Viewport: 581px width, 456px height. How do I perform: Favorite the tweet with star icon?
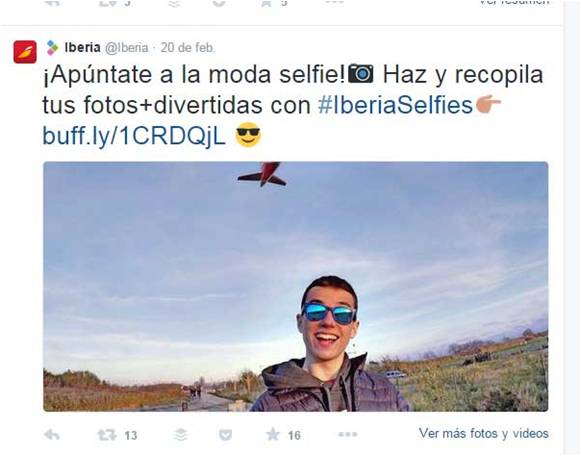coord(273,435)
